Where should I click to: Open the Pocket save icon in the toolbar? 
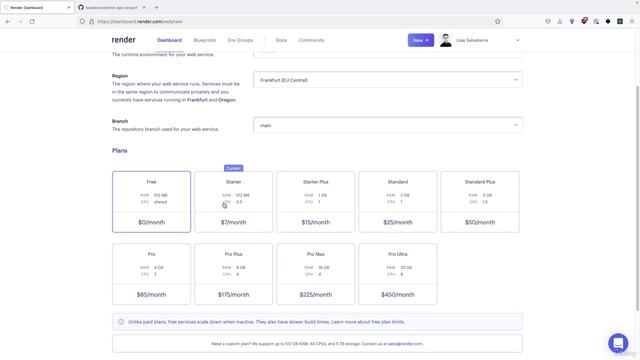(x=548, y=21)
